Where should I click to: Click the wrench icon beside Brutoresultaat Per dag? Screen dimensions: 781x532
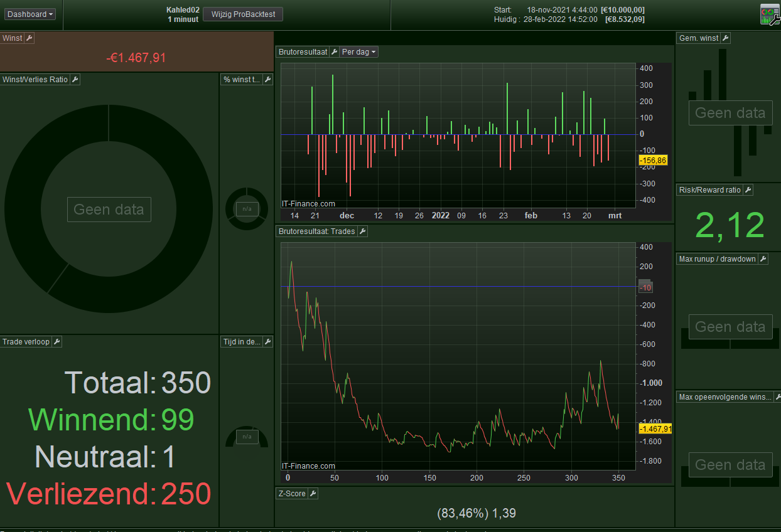tap(334, 52)
